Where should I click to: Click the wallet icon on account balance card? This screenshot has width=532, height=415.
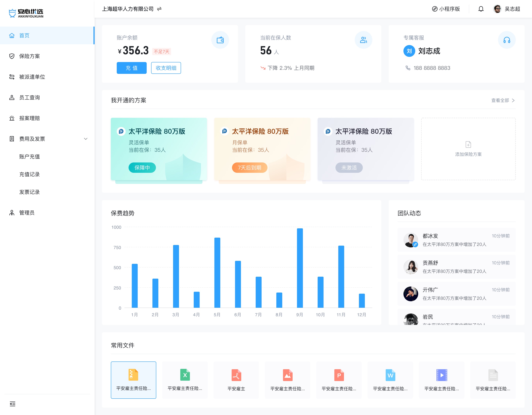[220, 40]
